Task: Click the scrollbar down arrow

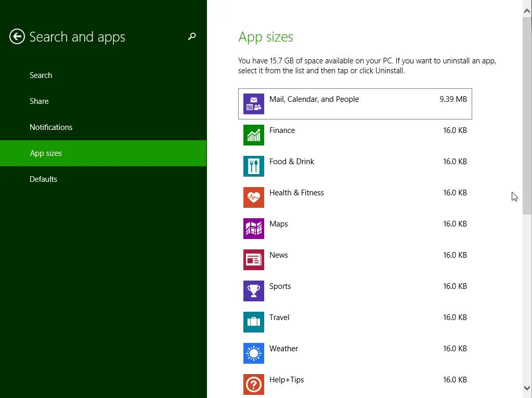Action: point(527,388)
